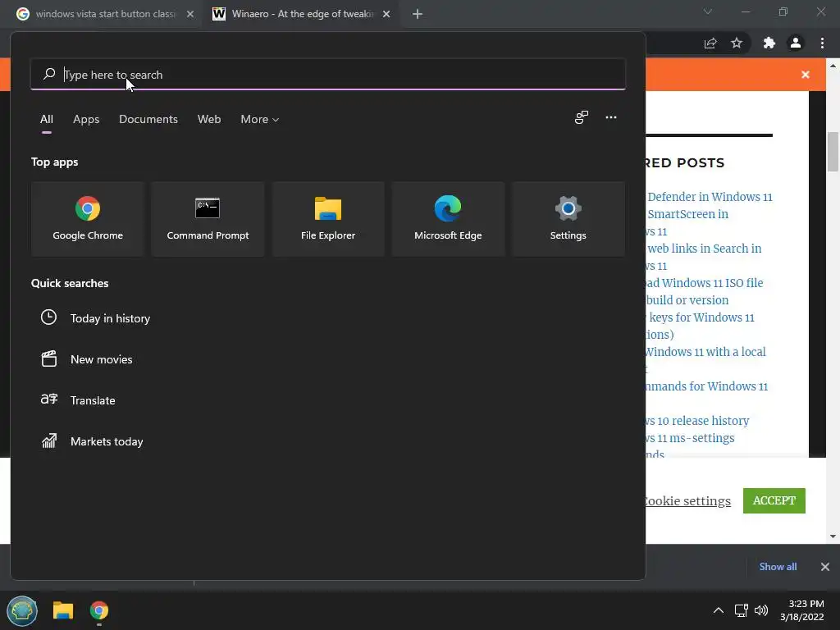This screenshot has height=630, width=840.
Task: Click the network icon in system tray
Action: coord(741,610)
